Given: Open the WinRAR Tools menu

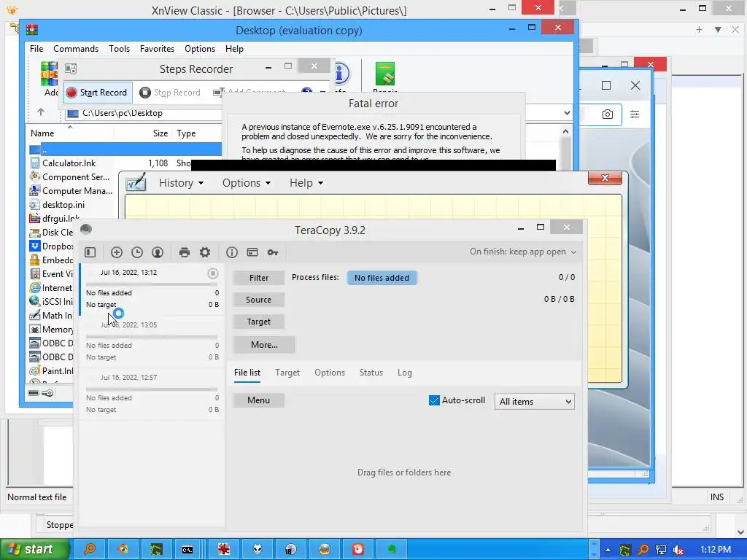Looking at the screenshot, I should [119, 49].
